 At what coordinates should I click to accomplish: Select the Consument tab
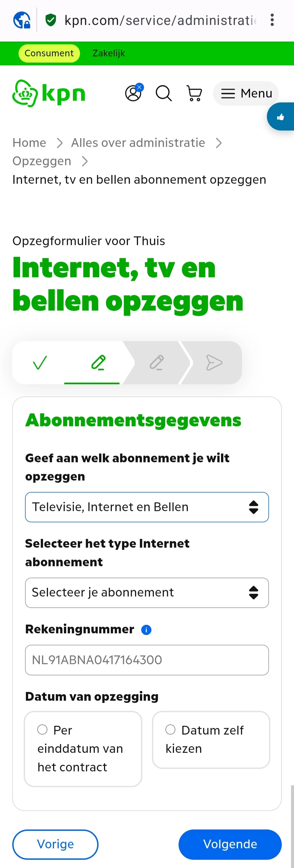[x=49, y=53]
